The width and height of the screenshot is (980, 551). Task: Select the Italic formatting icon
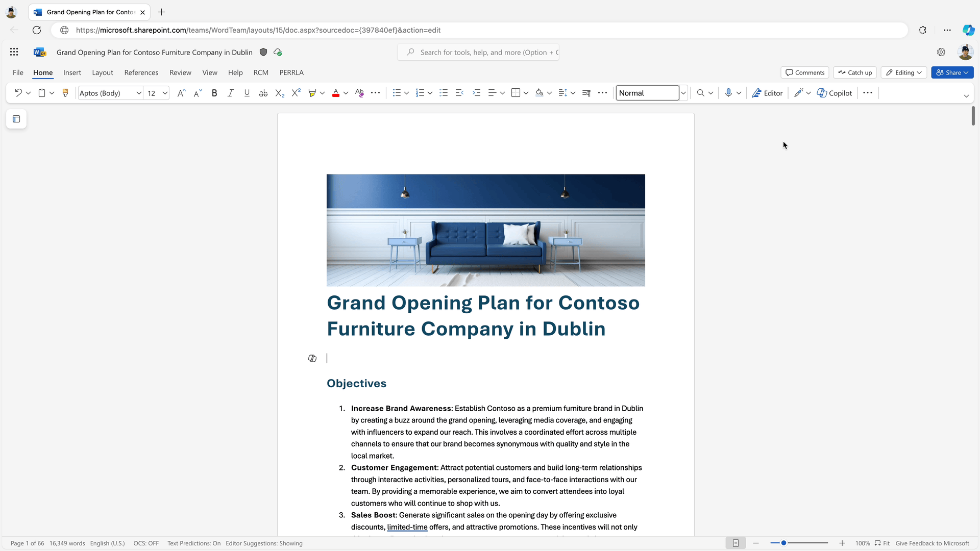point(231,93)
